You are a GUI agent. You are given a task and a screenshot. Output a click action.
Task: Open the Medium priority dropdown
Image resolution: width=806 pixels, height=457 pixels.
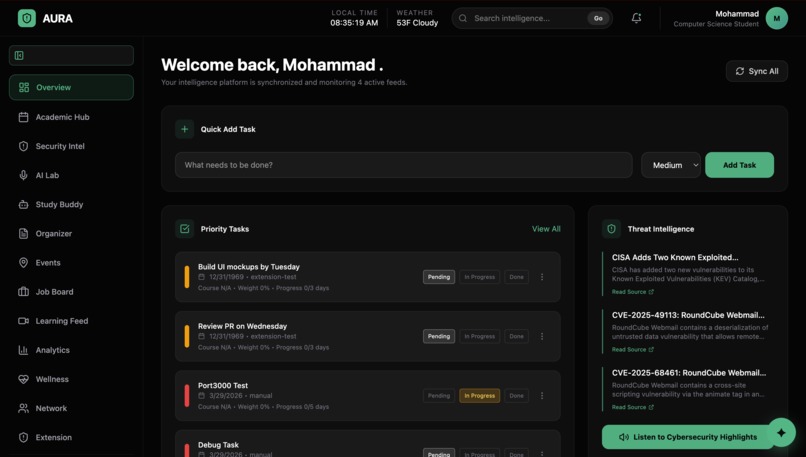point(671,165)
